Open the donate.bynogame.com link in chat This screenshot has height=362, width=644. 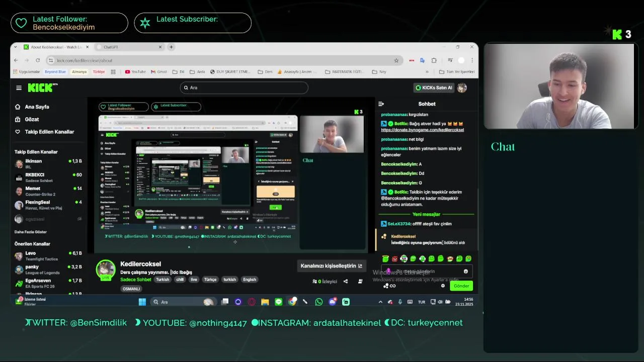tap(422, 130)
